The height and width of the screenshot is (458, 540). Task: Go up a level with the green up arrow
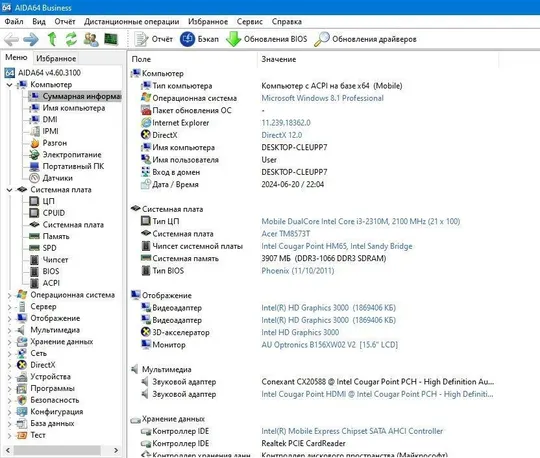[x=52, y=39]
